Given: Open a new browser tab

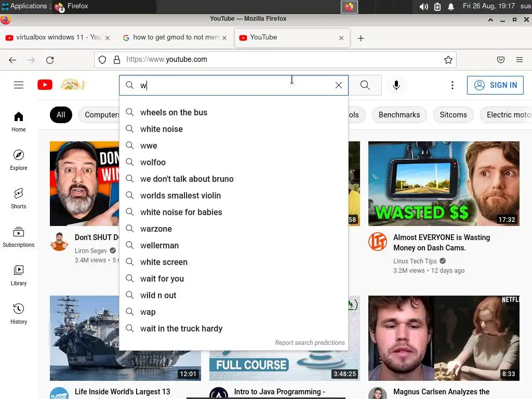Looking at the screenshot, I should pyautogui.click(x=361, y=38).
